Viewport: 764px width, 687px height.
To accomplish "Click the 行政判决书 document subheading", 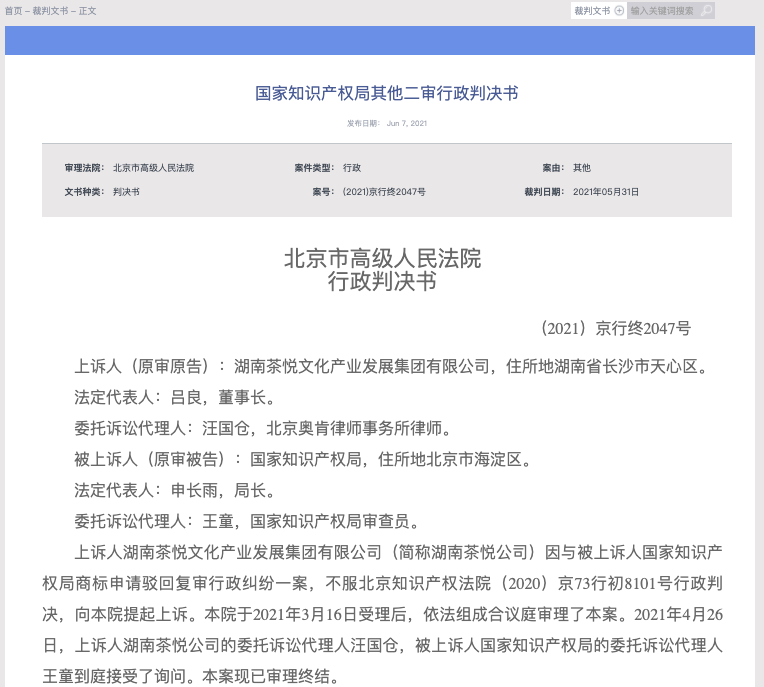I will [x=383, y=282].
